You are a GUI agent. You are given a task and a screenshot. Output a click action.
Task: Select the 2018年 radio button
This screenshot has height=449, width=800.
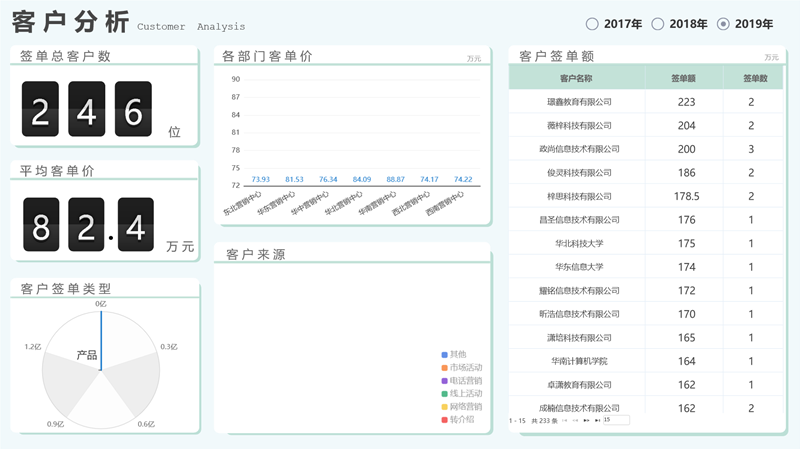658,24
